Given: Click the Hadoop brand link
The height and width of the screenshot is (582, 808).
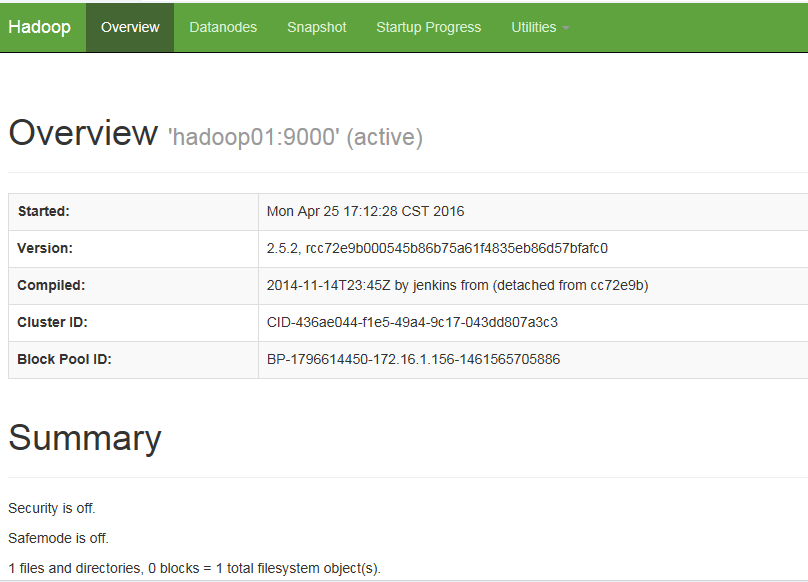Looking at the screenshot, I should tap(39, 27).
